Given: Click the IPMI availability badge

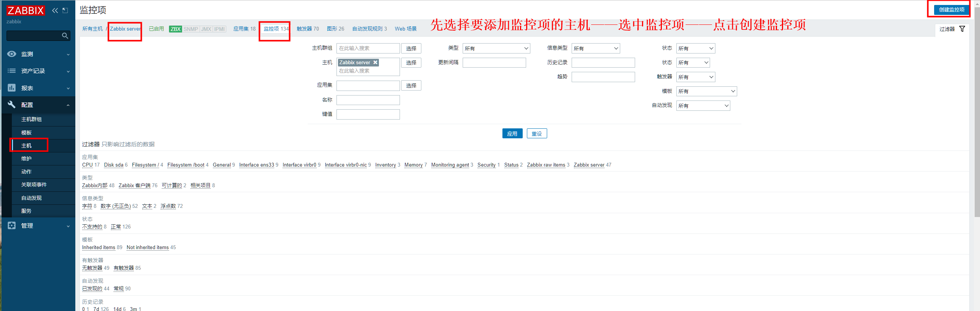Looking at the screenshot, I should [219, 29].
